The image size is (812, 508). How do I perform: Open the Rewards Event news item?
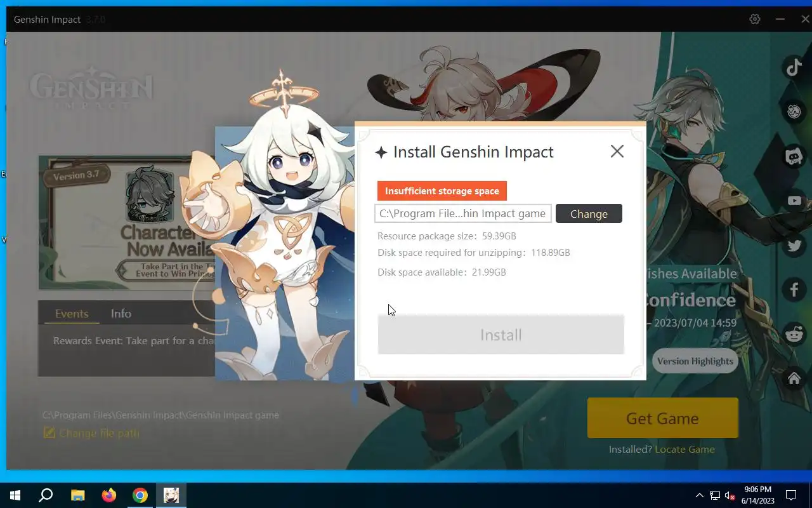(x=133, y=341)
